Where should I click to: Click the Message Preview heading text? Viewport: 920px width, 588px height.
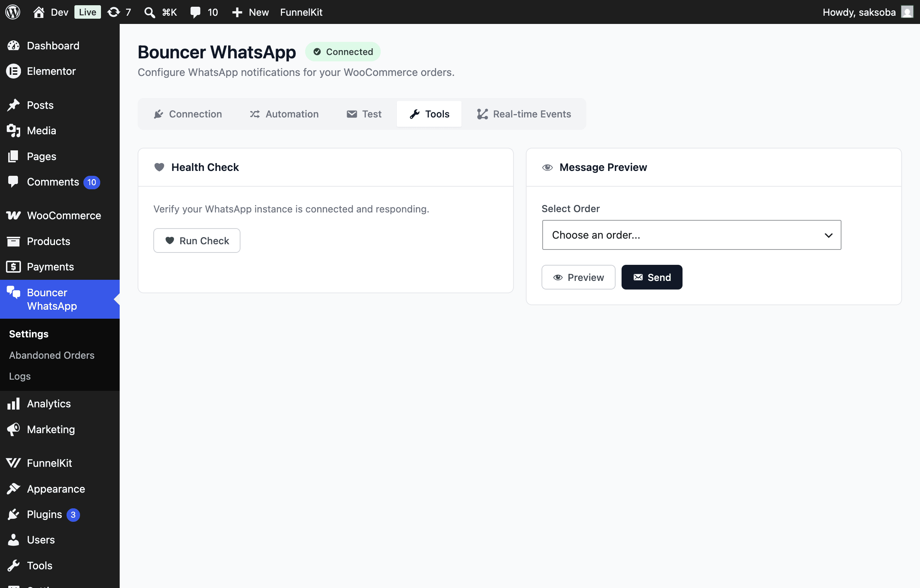click(603, 167)
